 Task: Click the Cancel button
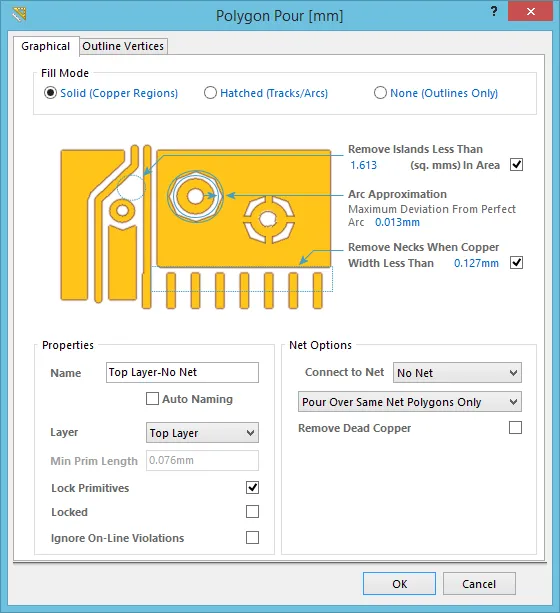(x=479, y=584)
